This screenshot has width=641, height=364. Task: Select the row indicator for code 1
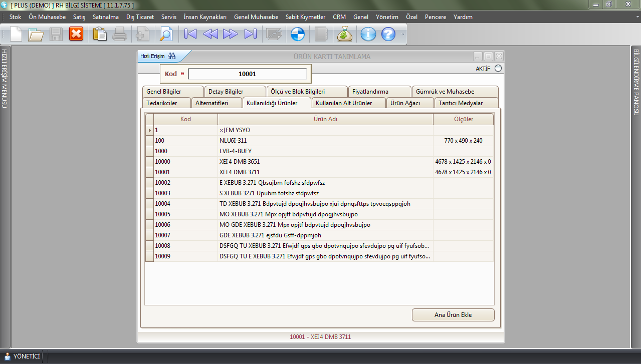(149, 130)
